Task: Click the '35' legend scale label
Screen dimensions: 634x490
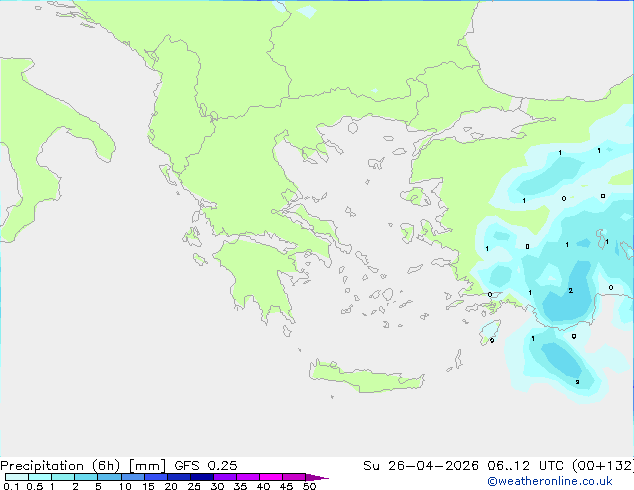Action: (x=240, y=486)
